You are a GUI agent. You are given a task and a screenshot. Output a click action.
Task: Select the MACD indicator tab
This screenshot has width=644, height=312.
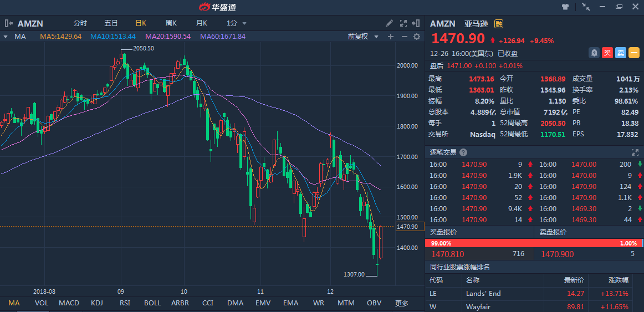coord(69,303)
